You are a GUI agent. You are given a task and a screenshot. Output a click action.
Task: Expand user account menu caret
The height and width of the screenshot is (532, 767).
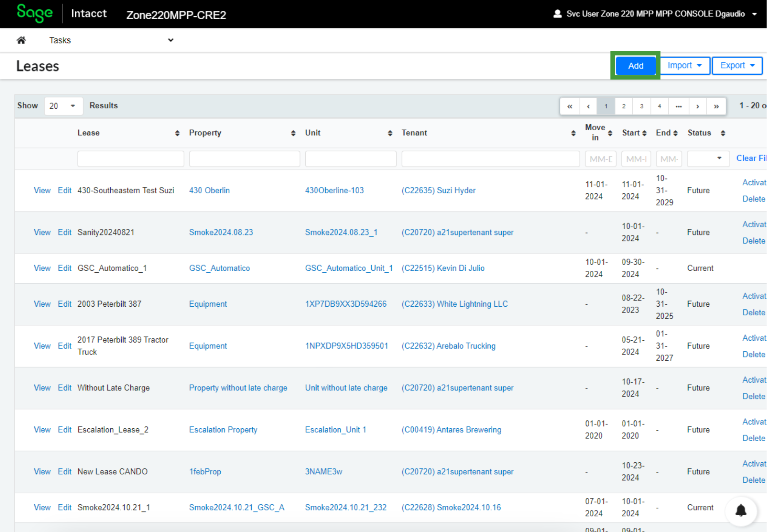tap(754, 14)
